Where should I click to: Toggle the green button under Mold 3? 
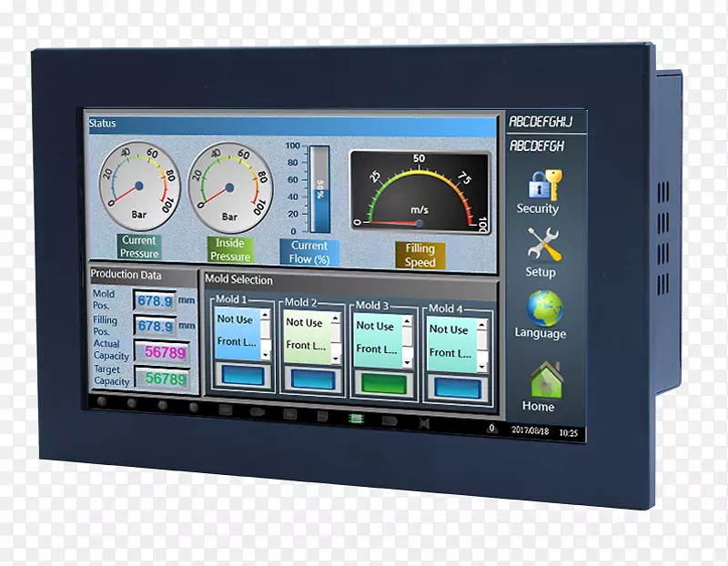click(383, 384)
